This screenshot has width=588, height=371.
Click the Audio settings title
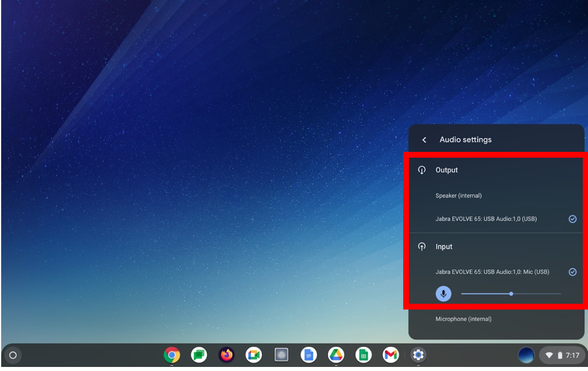pyautogui.click(x=465, y=140)
